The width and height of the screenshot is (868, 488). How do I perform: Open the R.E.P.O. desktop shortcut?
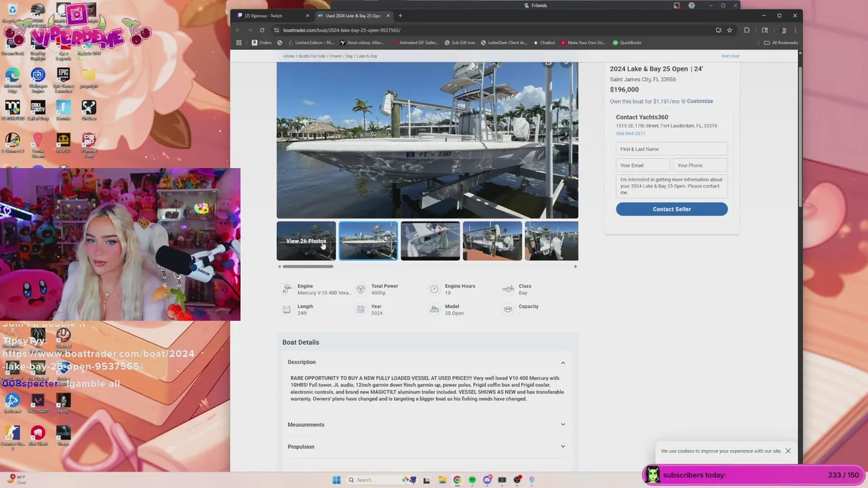tap(63, 144)
